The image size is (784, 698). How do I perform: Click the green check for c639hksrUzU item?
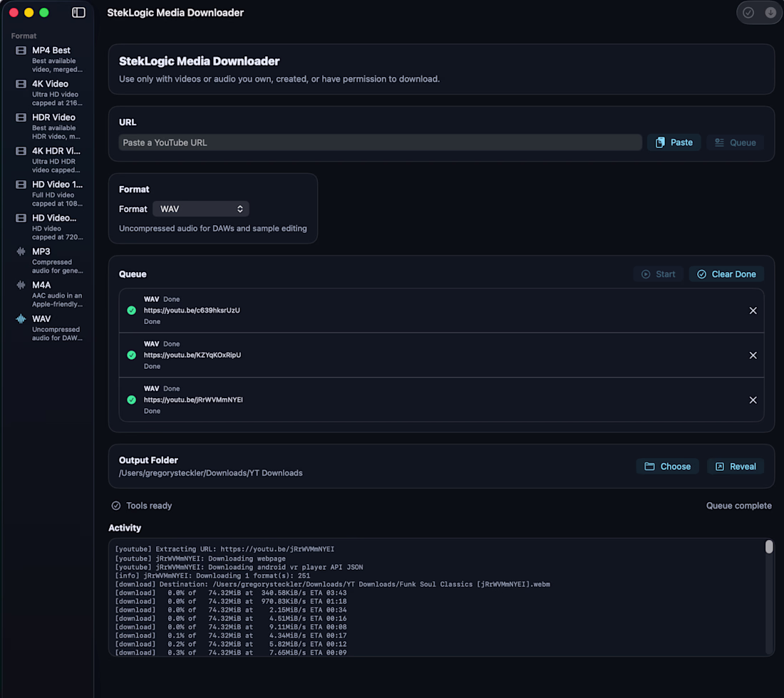[x=132, y=311]
